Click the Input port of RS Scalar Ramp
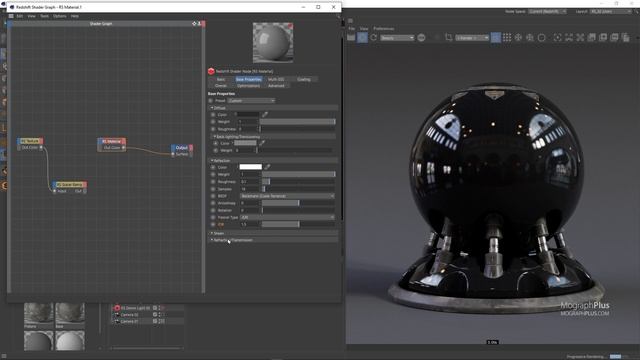Viewport: 640px width, 360px height. pyautogui.click(x=54, y=191)
